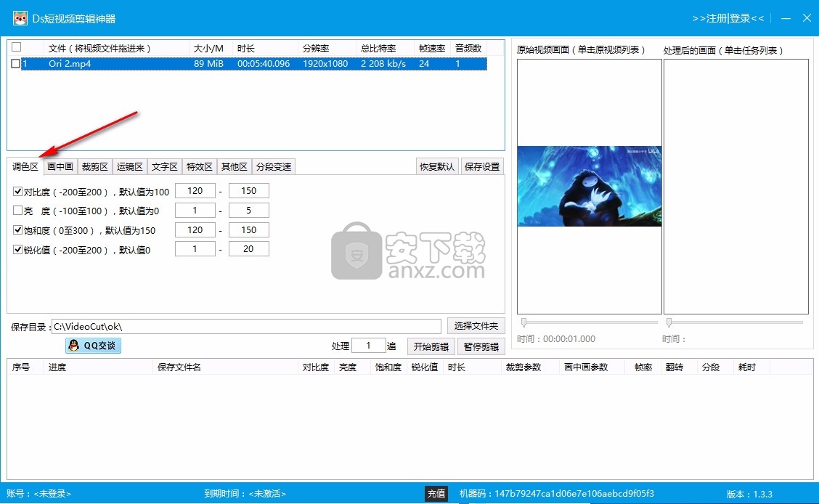Switch to the 调色区 tab
This screenshot has width=819, height=504.
coord(25,166)
